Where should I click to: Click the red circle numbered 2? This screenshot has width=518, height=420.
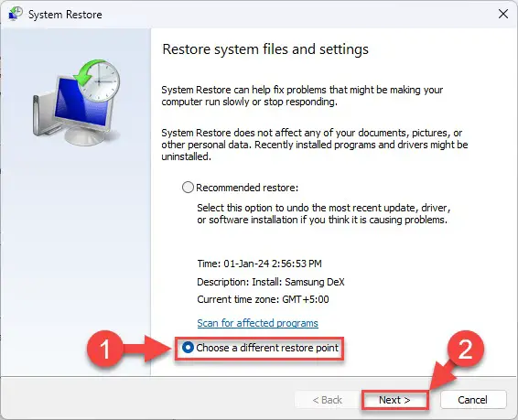pyautogui.click(x=466, y=349)
